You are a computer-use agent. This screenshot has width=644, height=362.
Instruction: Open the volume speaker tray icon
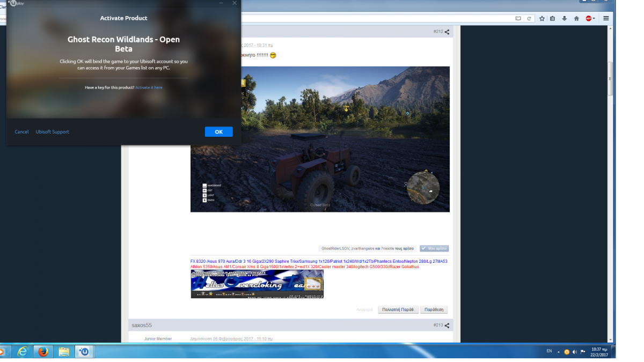575,352
